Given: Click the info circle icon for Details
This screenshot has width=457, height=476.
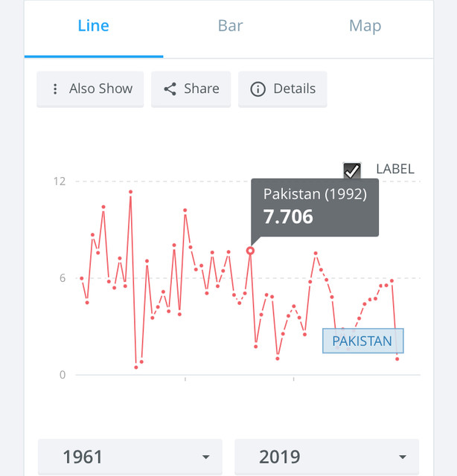Looking at the screenshot, I should (x=258, y=89).
